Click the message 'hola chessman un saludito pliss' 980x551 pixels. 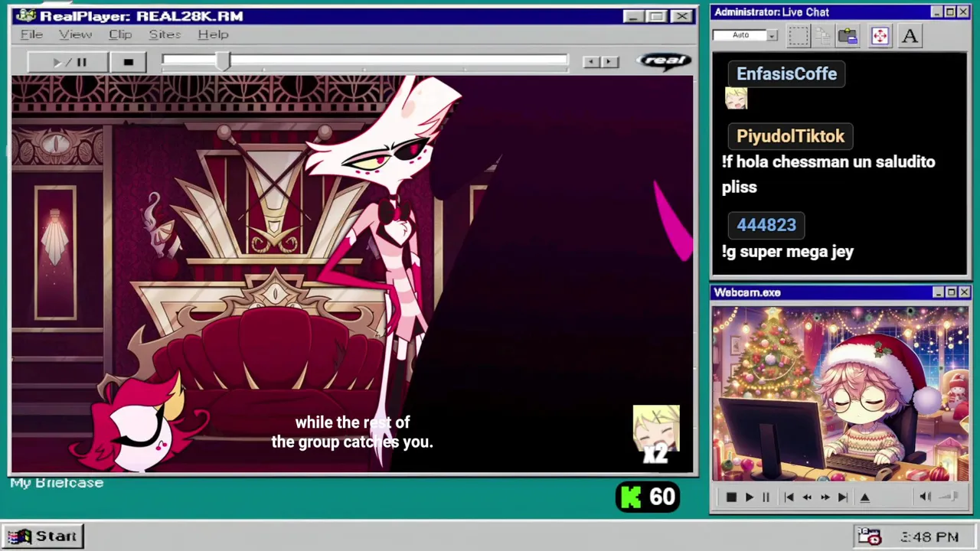pyautogui.click(x=828, y=174)
